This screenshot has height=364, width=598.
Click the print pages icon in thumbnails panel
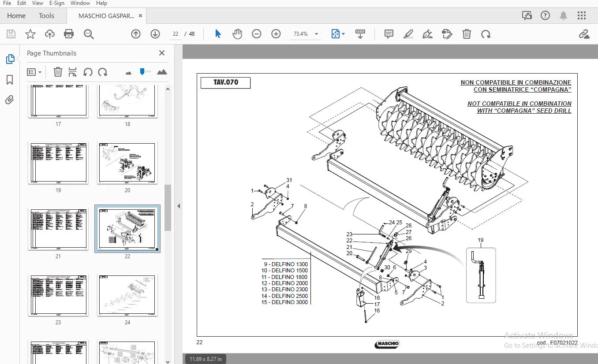coord(73,72)
